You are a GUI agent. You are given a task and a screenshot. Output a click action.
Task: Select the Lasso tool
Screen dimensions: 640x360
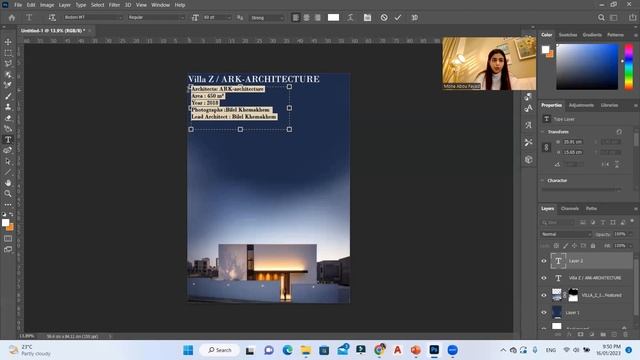click(x=8, y=64)
